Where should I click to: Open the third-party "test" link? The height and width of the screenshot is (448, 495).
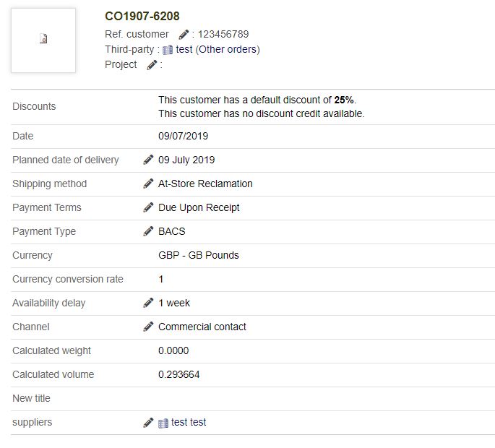pyautogui.click(x=184, y=50)
